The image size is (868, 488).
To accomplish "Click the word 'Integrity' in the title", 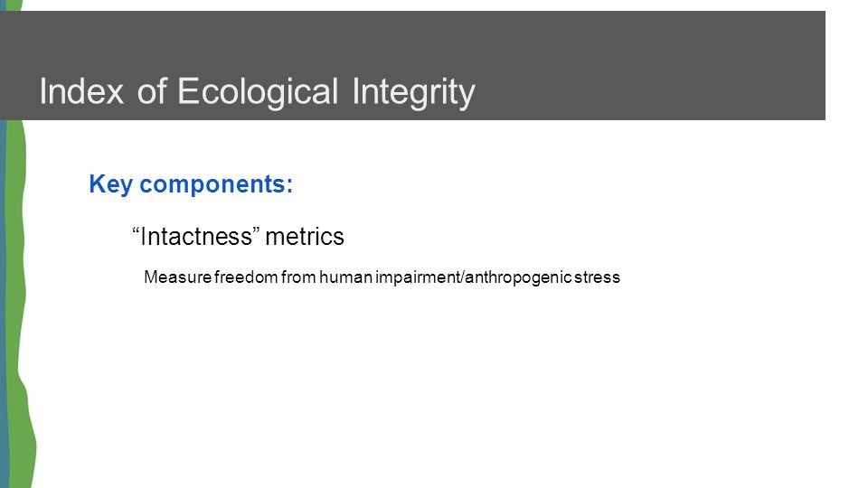I will pos(413,91).
